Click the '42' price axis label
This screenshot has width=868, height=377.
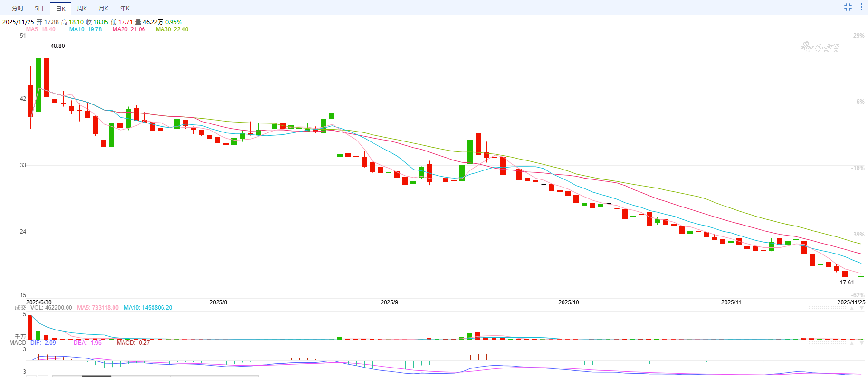23,99
